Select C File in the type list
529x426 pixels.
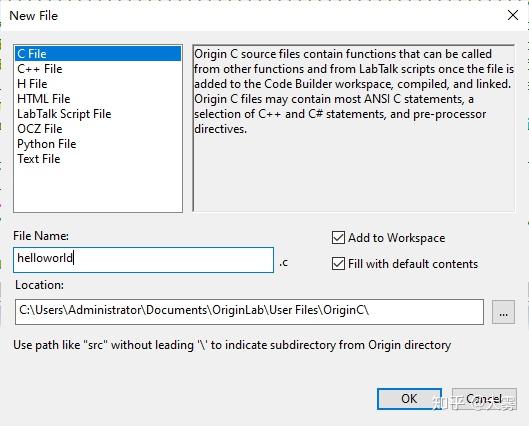pyautogui.click(x=98, y=54)
